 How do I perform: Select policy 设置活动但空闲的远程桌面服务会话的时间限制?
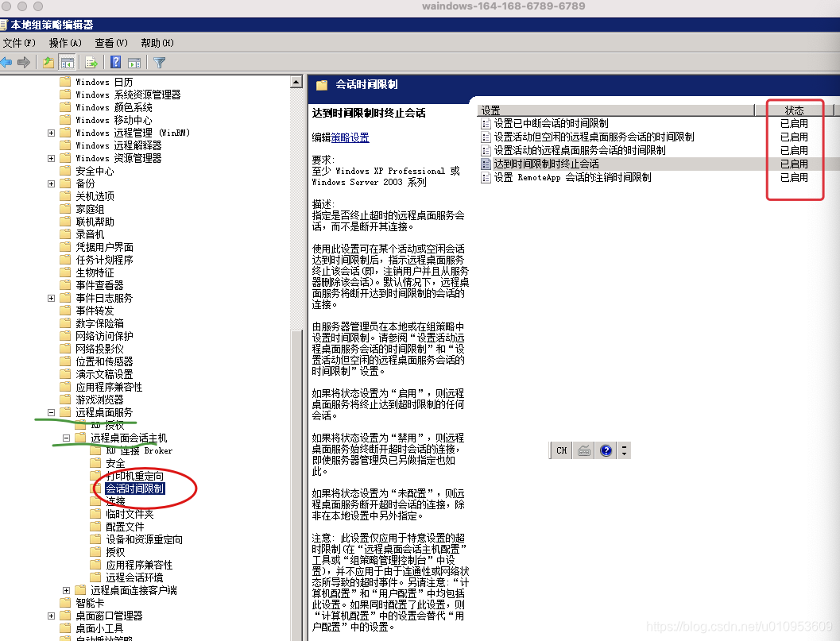coord(594,137)
